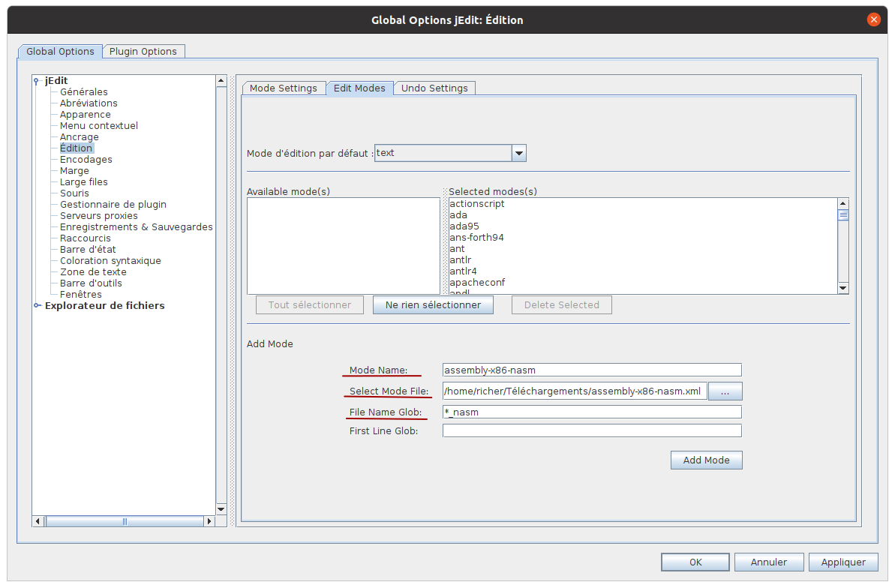Click into the First Line Glob field
This screenshot has width=895, height=588.
point(591,431)
